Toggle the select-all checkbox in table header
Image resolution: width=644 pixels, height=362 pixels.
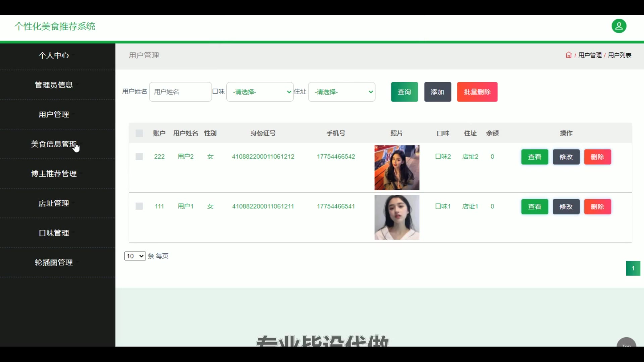(139, 133)
